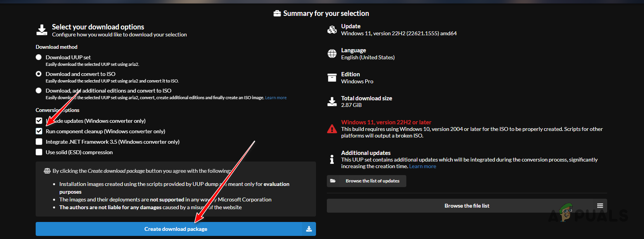Enable Integrate .NET Framework 3.5 checkbox
The width and height of the screenshot is (644, 239).
tap(39, 142)
